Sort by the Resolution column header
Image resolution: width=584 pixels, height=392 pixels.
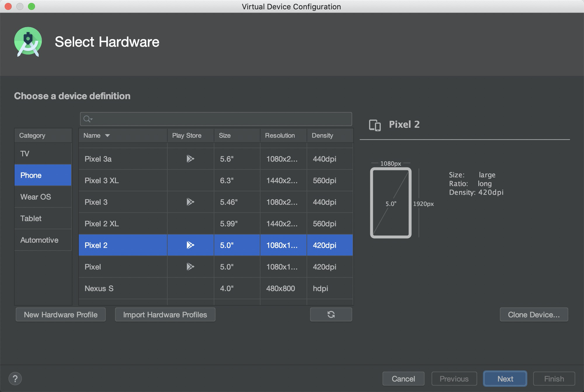tap(283, 135)
